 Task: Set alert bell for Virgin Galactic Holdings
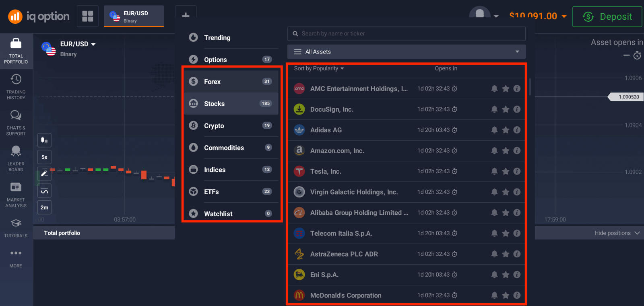click(494, 192)
